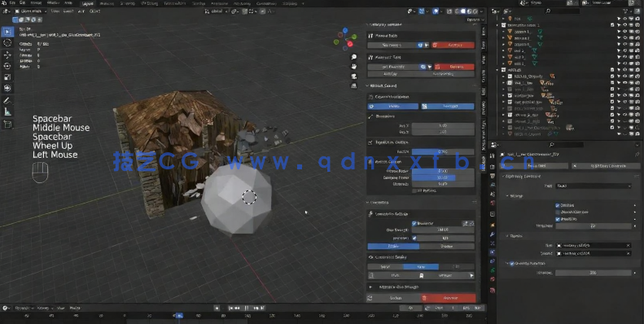Open the Object Data properties tab

492,270
